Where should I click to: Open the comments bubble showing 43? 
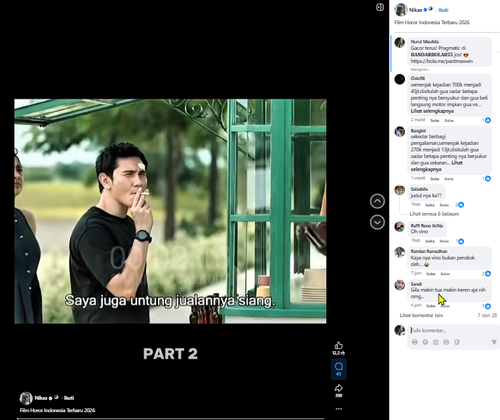[339, 369]
